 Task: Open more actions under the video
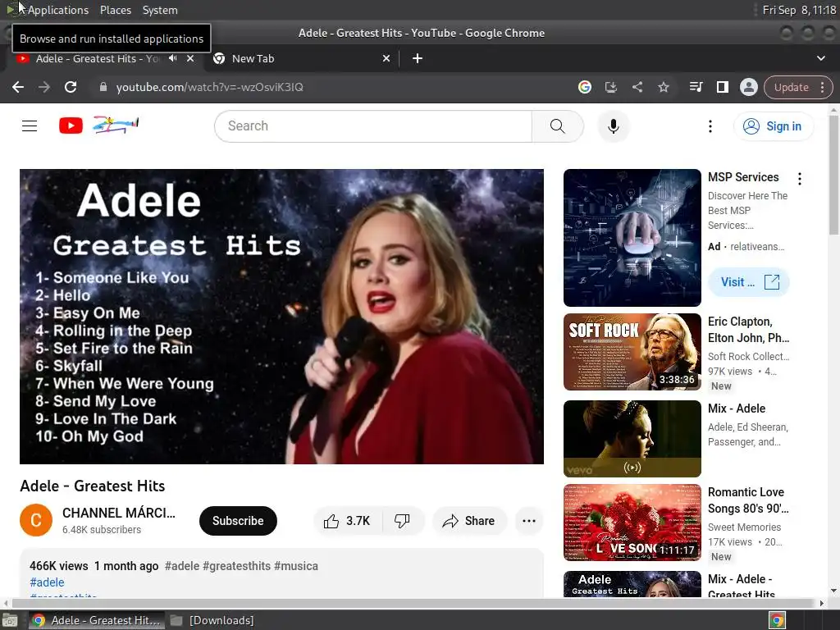coord(529,521)
